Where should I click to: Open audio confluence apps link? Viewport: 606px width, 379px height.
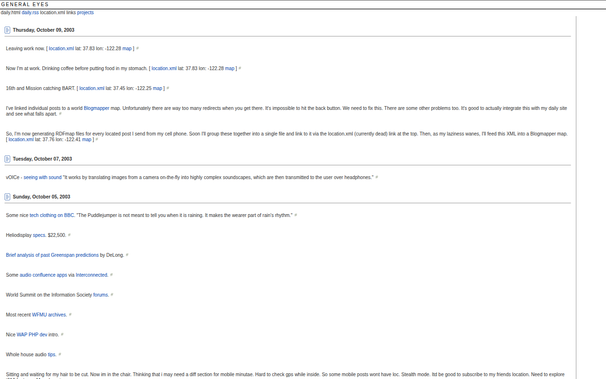pyautogui.click(x=43, y=275)
